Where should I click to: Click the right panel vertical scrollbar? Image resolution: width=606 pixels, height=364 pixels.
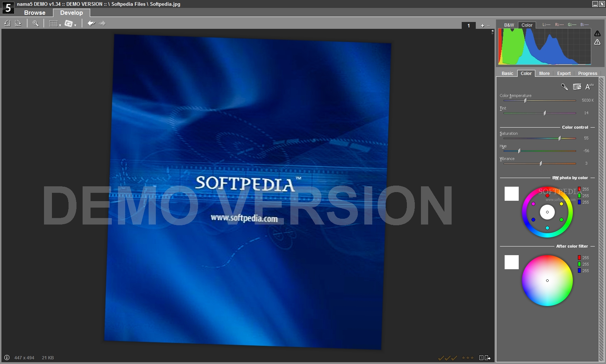tap(601, 219)
